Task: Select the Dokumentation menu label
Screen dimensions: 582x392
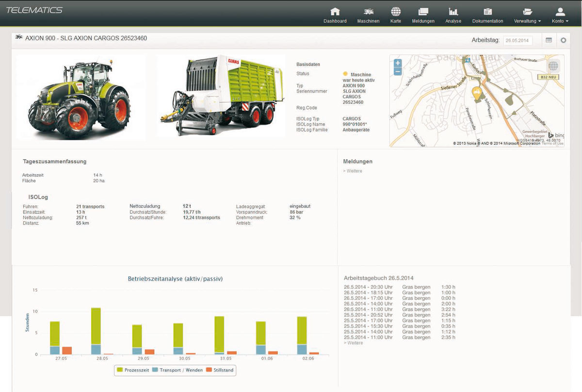Action: 488,21
